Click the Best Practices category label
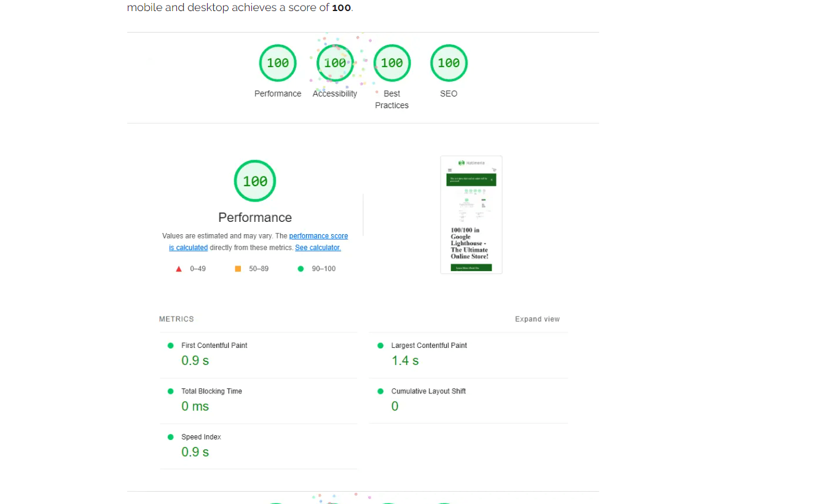The image size is (829, 504). pos(391,100)
